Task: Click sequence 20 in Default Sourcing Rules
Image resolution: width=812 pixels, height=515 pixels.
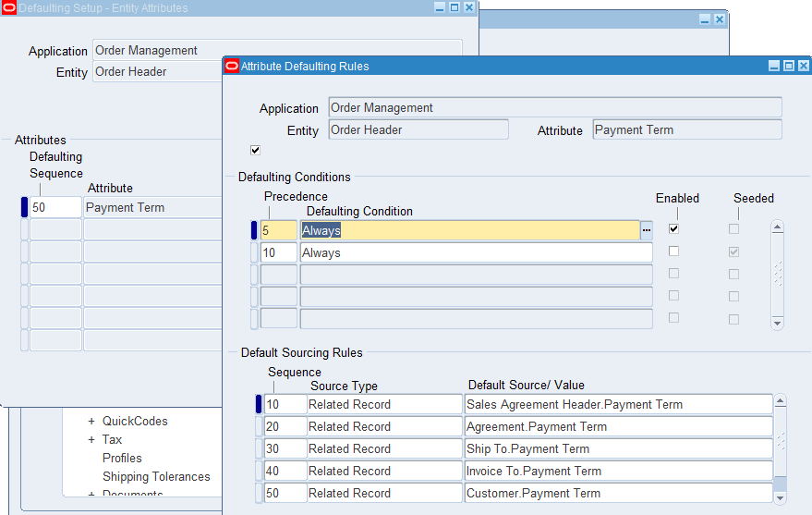Action: (x=285, y=426)
